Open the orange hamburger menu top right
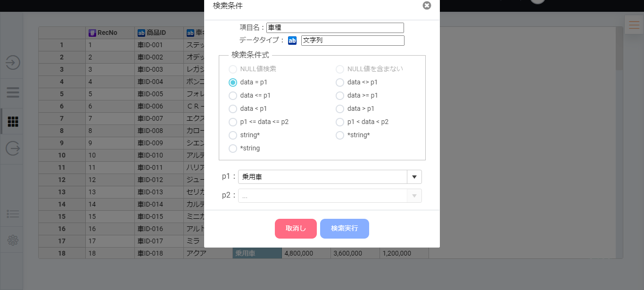 (x=634, y=25)
